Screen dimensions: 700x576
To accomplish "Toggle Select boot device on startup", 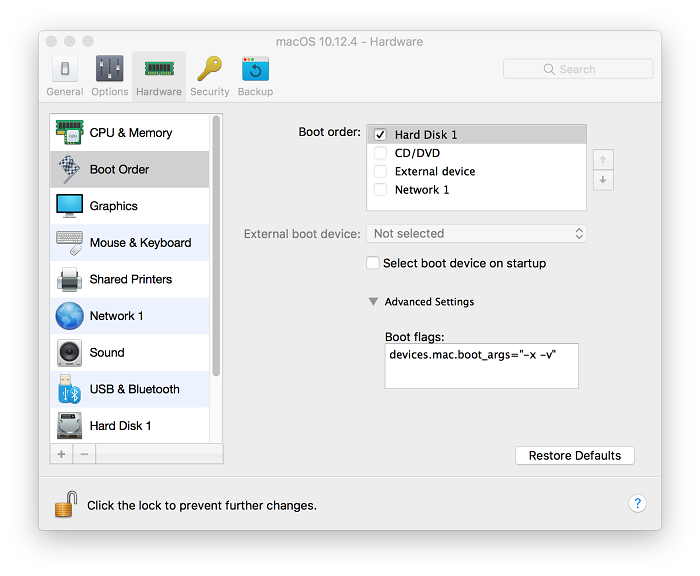I will point(373,263).
